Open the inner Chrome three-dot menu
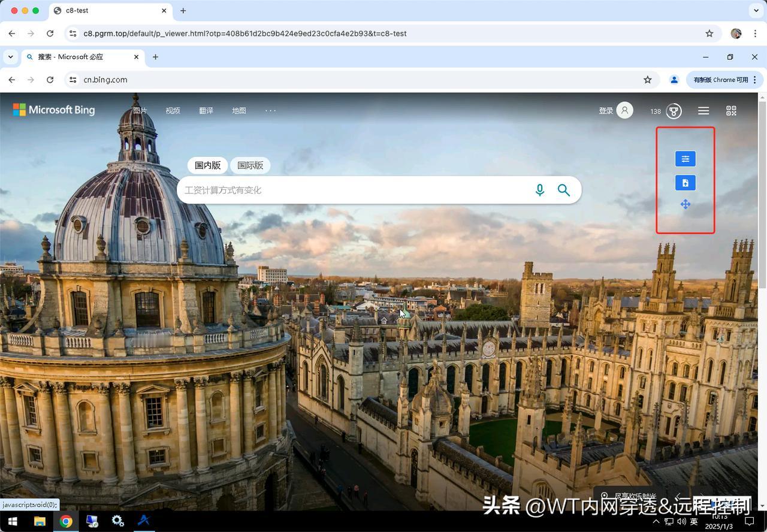 point(755,80)
